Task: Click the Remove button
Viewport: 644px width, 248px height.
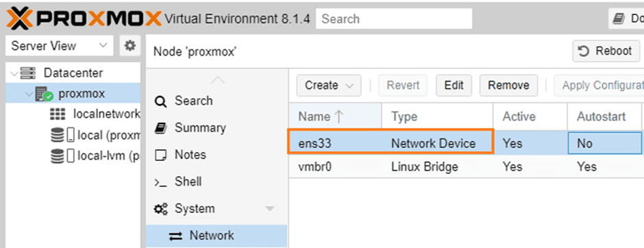Action: [508, 86]
